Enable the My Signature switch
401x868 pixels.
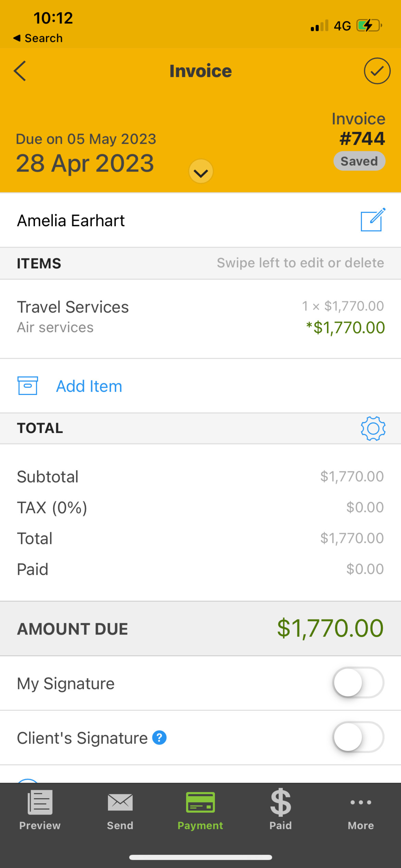(x=358, y=683)
